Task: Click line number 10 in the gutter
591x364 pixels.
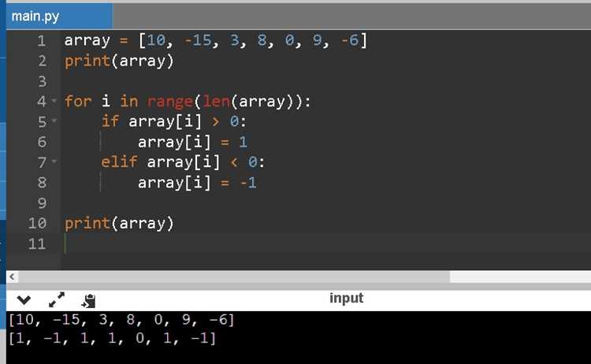Action: tap(37, 223)
